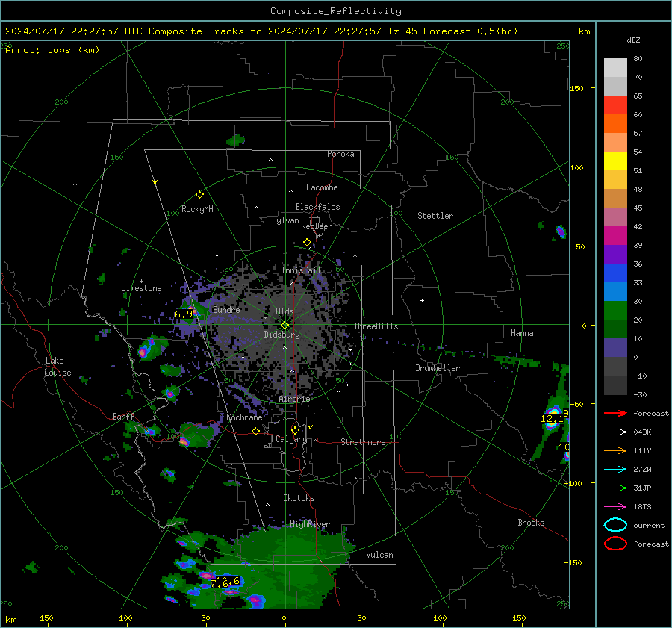Click the Sylvan label

(285, 220)
